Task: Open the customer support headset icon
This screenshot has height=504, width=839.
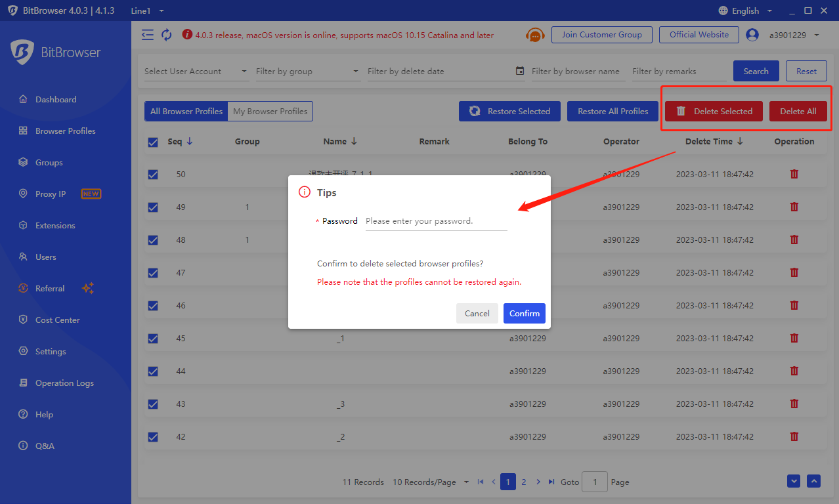Action: (x=535, y=35)
